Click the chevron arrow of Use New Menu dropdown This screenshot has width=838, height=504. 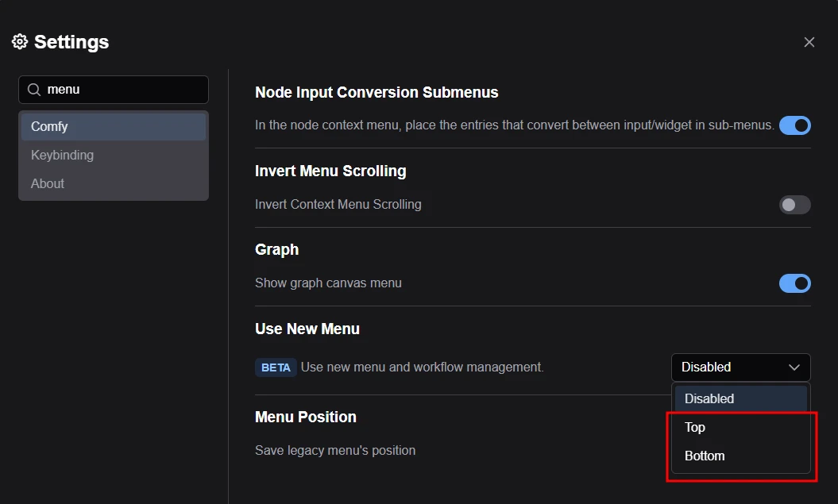tap(794, 367)
